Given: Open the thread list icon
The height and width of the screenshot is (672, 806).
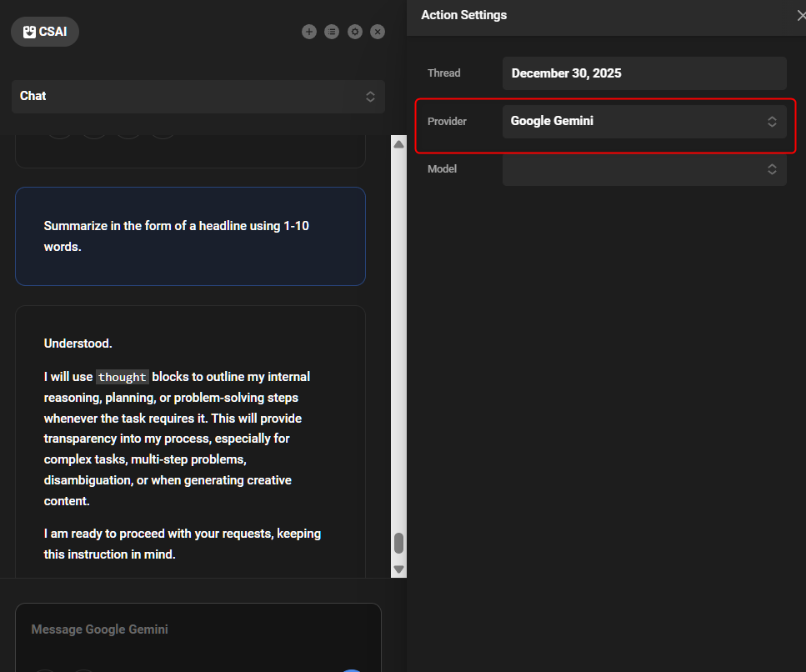Looking at the screenshot, I should coord(332,32).
